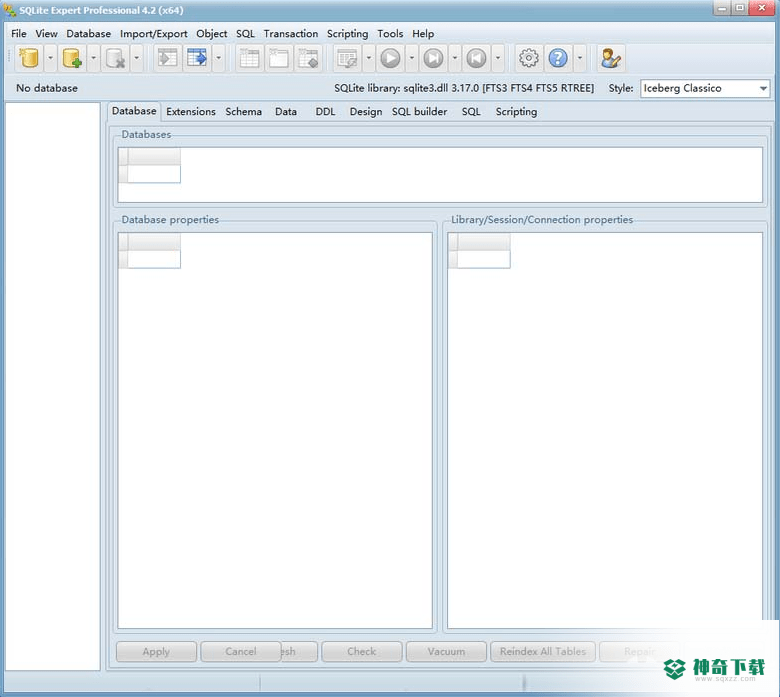Click the SQLite library version text

tap(464, 88)
